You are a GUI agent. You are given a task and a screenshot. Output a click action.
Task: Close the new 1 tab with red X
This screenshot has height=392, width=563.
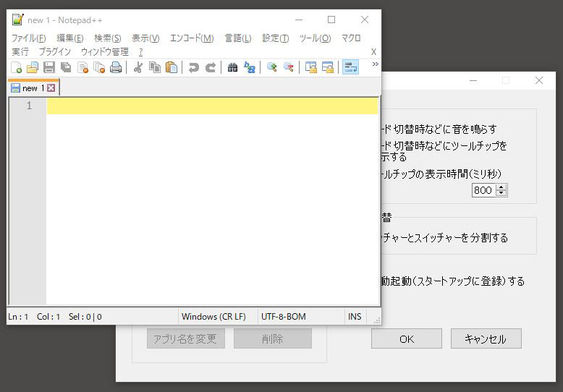(x=51, y=88)
